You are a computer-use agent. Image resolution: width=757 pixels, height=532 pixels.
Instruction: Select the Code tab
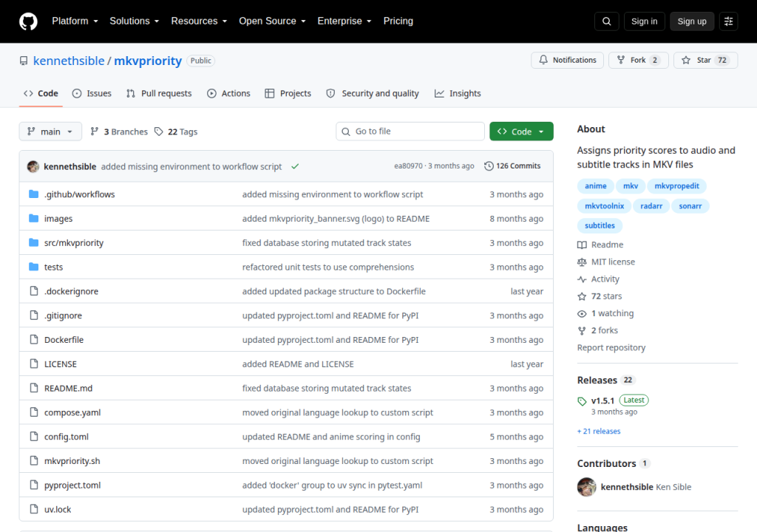click(41, 93)
